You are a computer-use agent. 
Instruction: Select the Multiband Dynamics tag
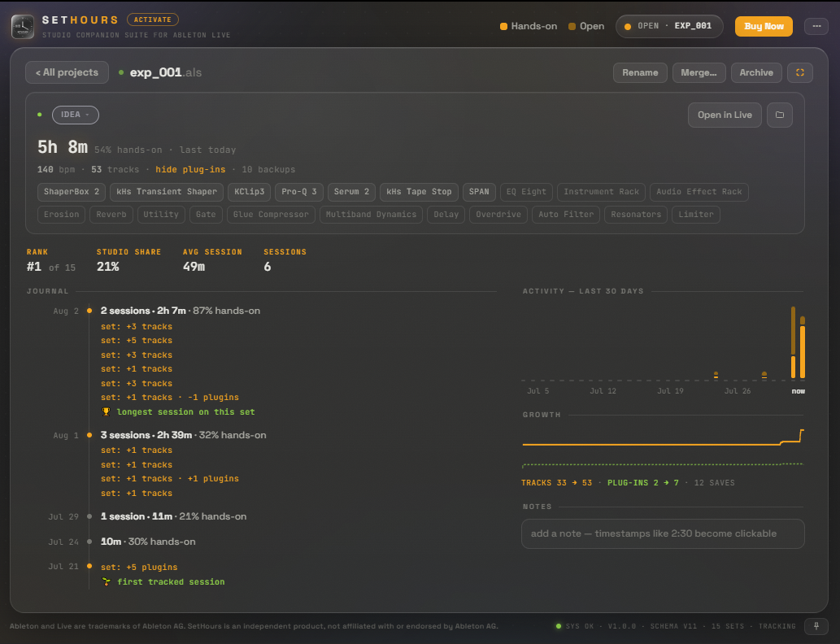coord(371,215)
